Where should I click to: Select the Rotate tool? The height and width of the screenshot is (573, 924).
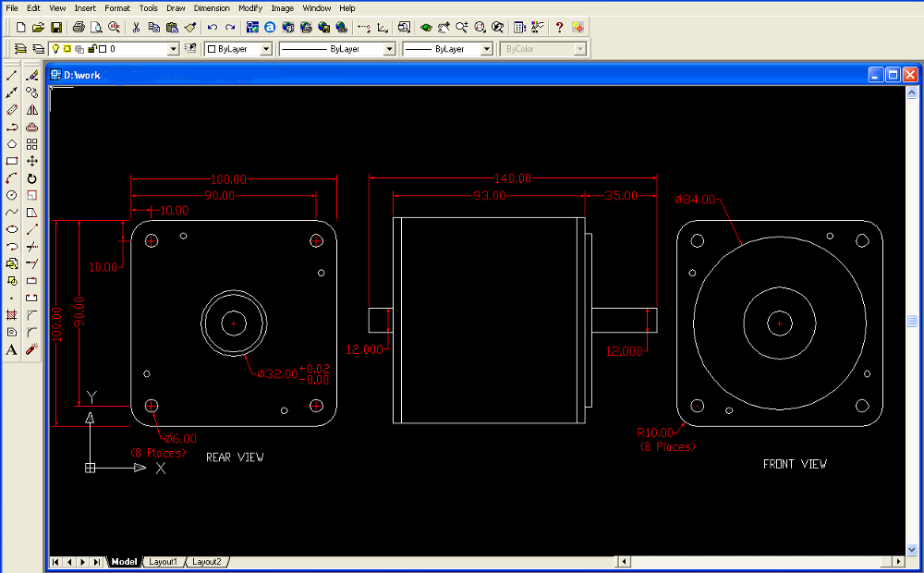(x=31, y=178)
